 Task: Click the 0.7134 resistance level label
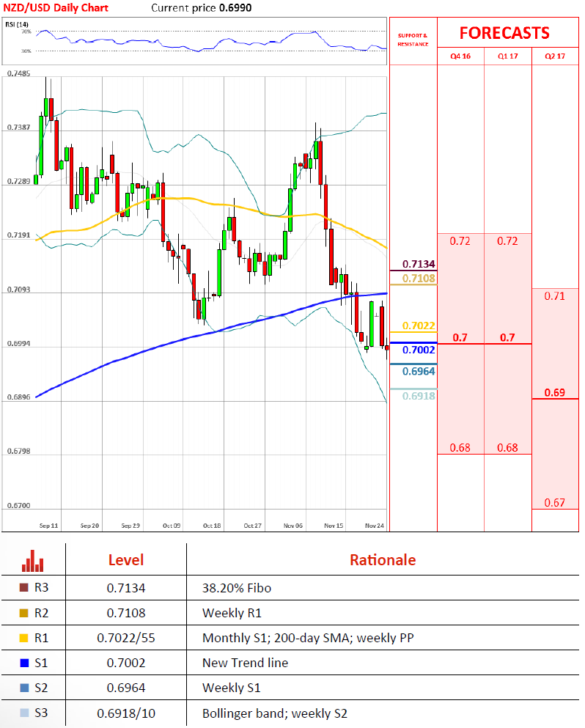pyautogui.click(x=419, y=264)
